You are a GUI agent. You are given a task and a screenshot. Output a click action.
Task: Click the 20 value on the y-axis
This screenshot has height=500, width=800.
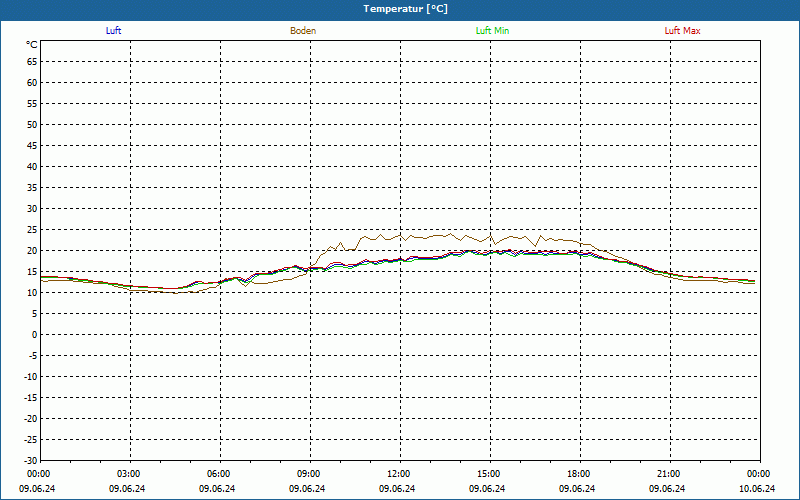tap(32, 251)
